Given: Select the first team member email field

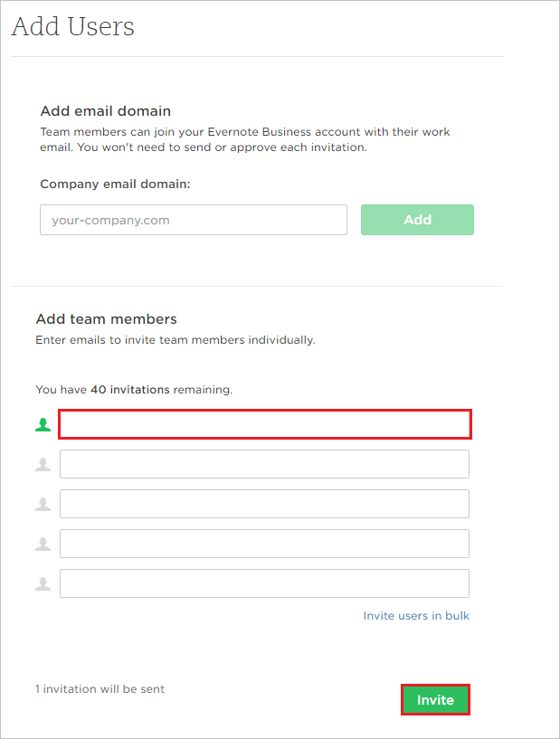Looking at the screenshot, I should pyautogui.click(x=264, y=424).
